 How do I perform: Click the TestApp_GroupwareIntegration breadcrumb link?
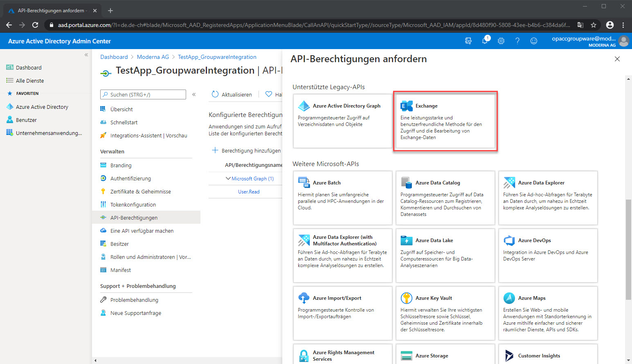click(217, 57)
